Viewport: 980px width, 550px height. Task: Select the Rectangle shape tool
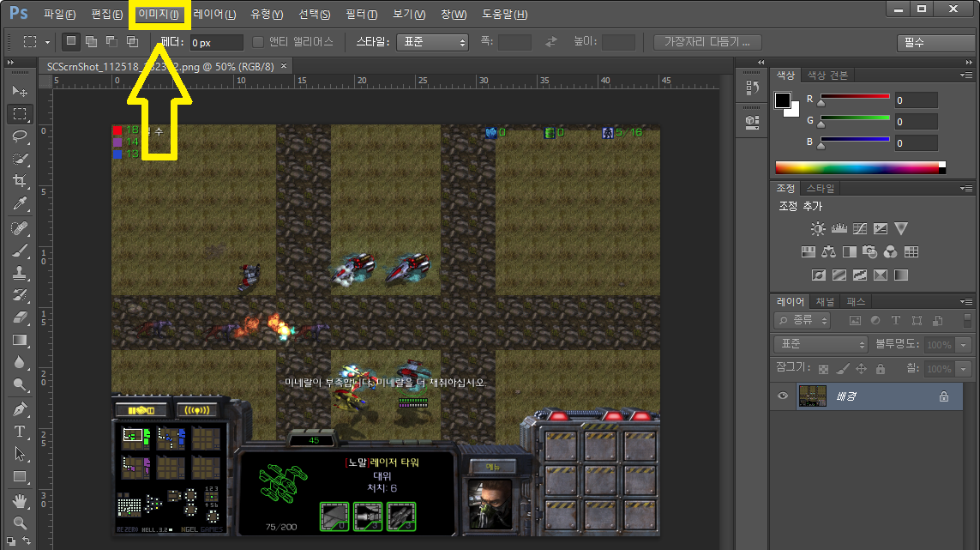click(20, 477)
